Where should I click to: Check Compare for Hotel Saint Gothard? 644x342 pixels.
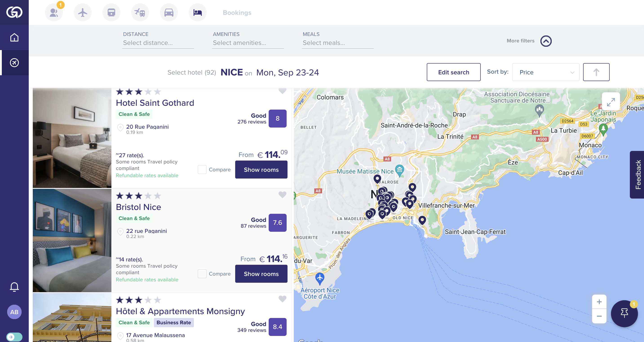pyautogui.click(x=202, y=170)
